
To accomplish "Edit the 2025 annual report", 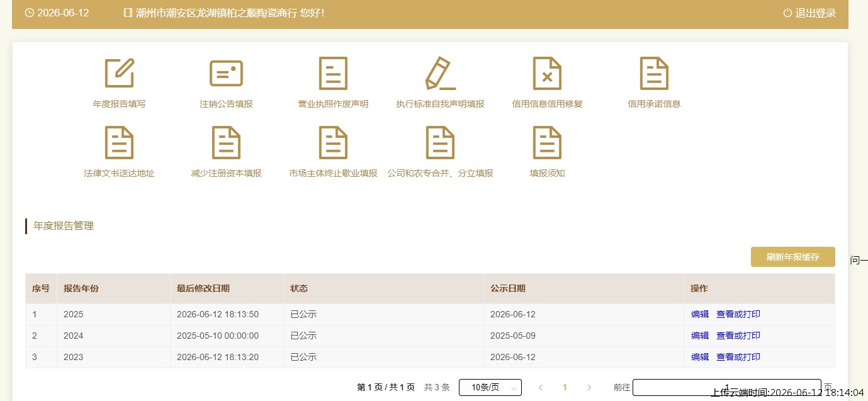I will click(x=700, y=314).
